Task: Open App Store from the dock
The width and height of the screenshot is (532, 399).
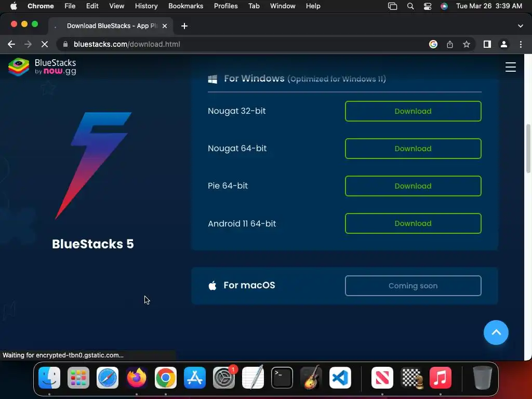Action: click(195, 378)
